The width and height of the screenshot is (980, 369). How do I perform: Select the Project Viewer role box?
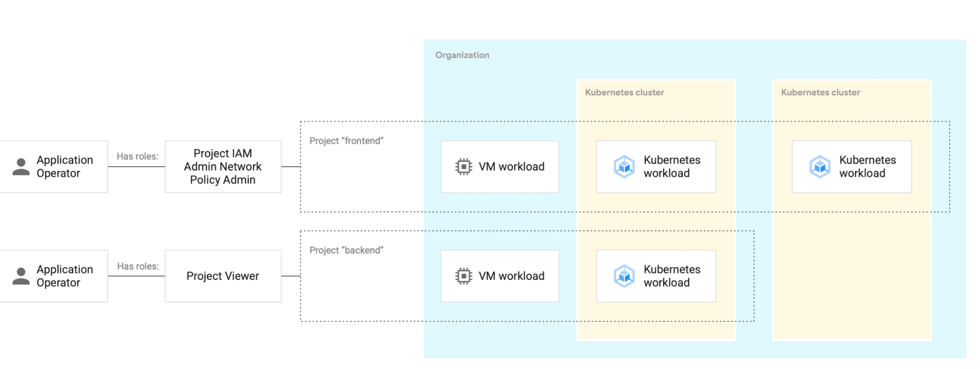pos(223,276)
